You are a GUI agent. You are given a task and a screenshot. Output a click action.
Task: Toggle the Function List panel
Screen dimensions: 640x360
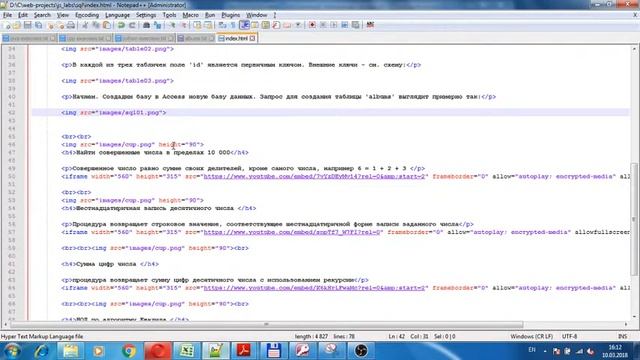click(x=276, y=25)
